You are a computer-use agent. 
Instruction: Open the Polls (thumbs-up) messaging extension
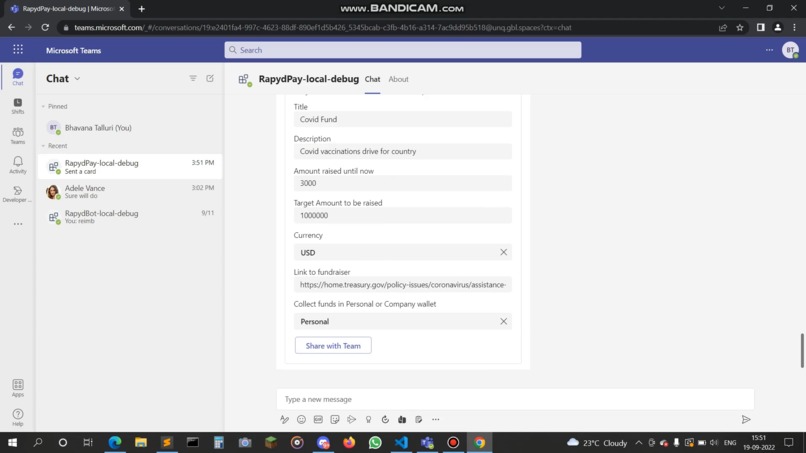(x=402, y=419)
